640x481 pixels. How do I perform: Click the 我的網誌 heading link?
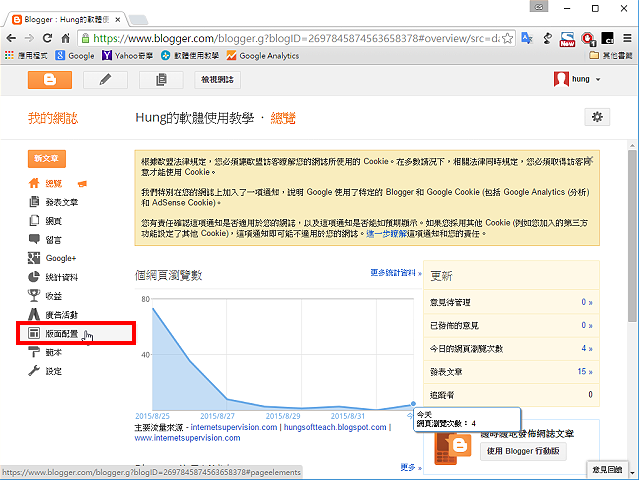point(53,118)
